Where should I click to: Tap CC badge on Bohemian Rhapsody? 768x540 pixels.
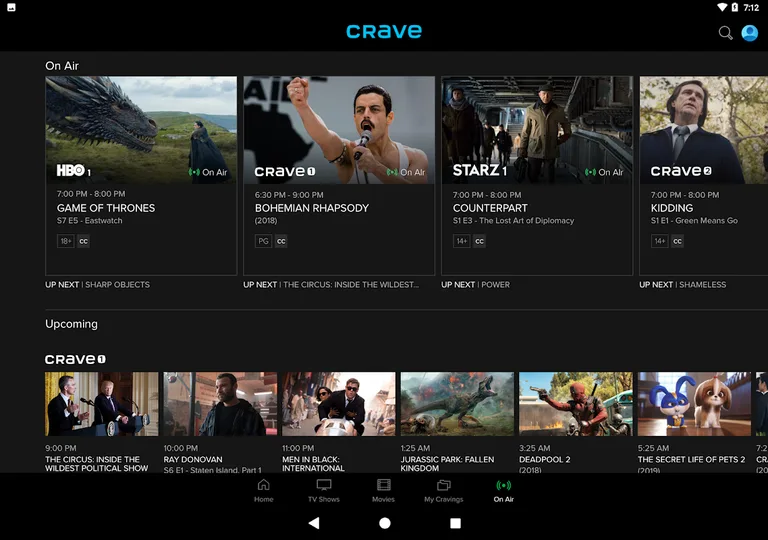[x=281, y=241]
